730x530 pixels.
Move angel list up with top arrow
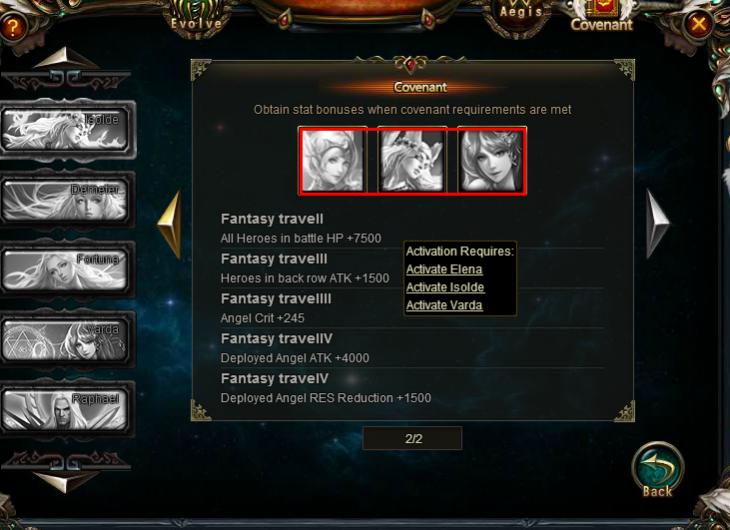pos(67,58)
